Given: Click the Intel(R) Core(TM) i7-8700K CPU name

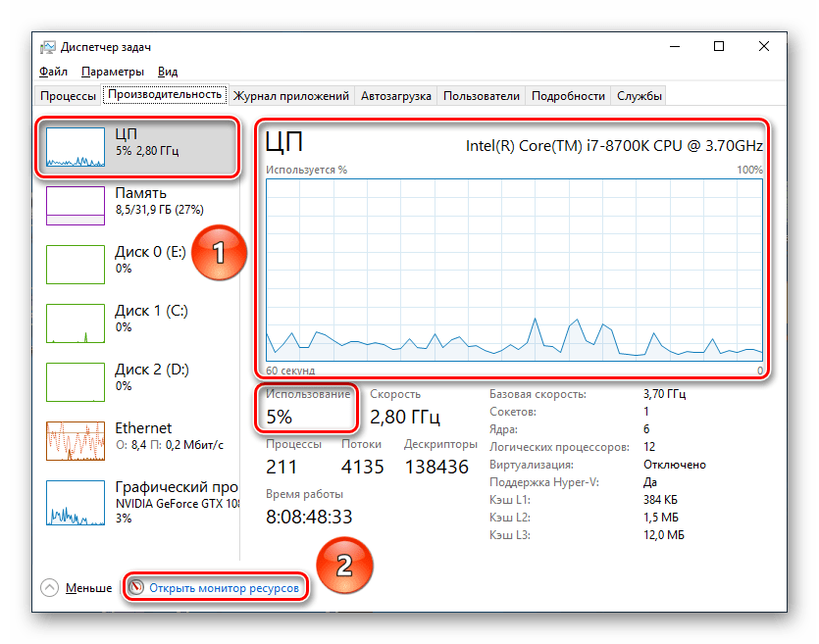Looking at the screenshot, I should [614, 146].
